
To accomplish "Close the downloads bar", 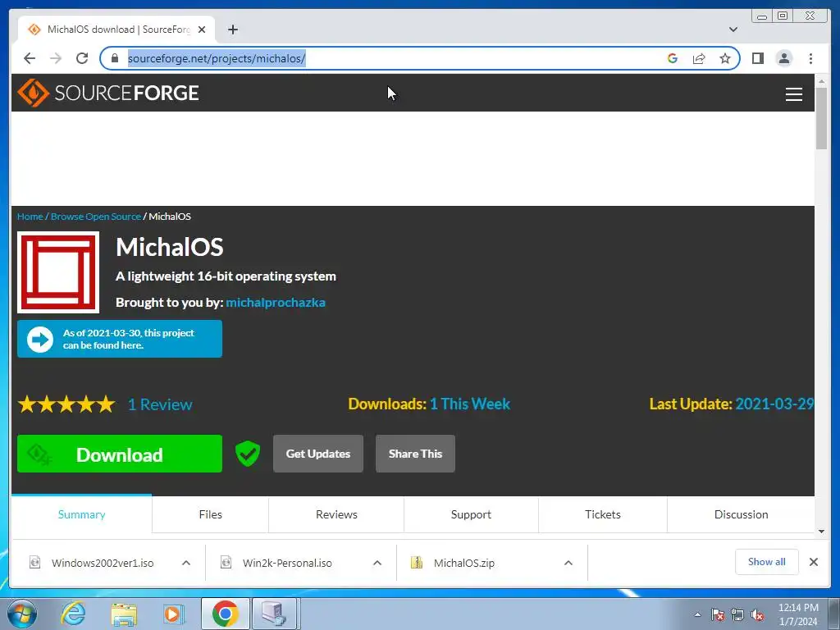I will click(x=813, y=561).
